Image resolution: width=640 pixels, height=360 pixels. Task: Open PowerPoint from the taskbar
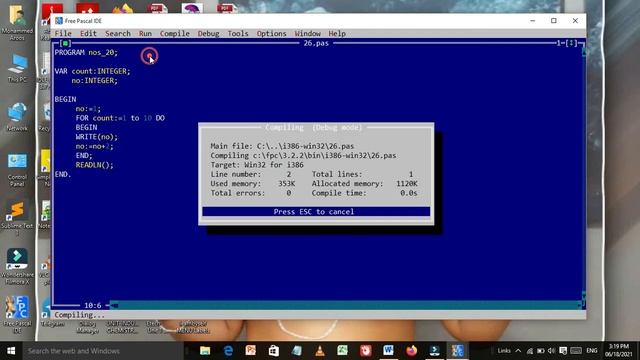pyautogui.click(x=251, y=351)
